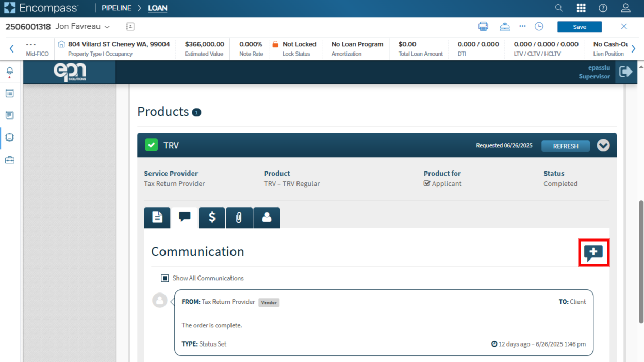Click the LOAN breadcrumb

click(157, 8)
